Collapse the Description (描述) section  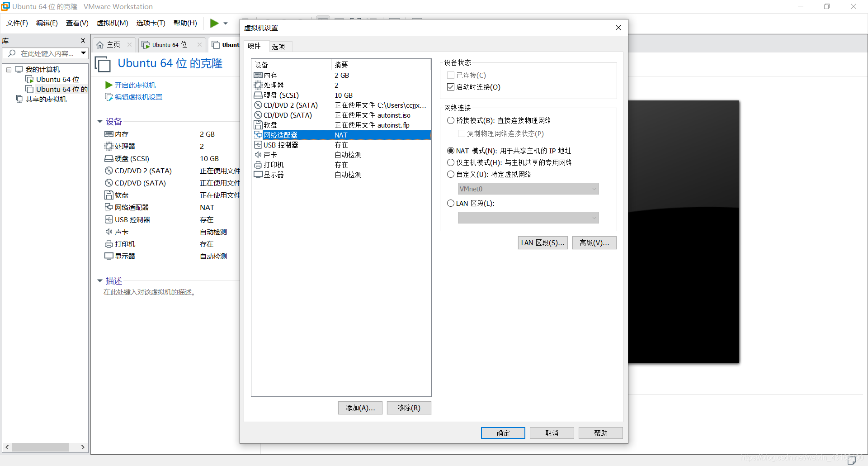(x=100, y=281)
